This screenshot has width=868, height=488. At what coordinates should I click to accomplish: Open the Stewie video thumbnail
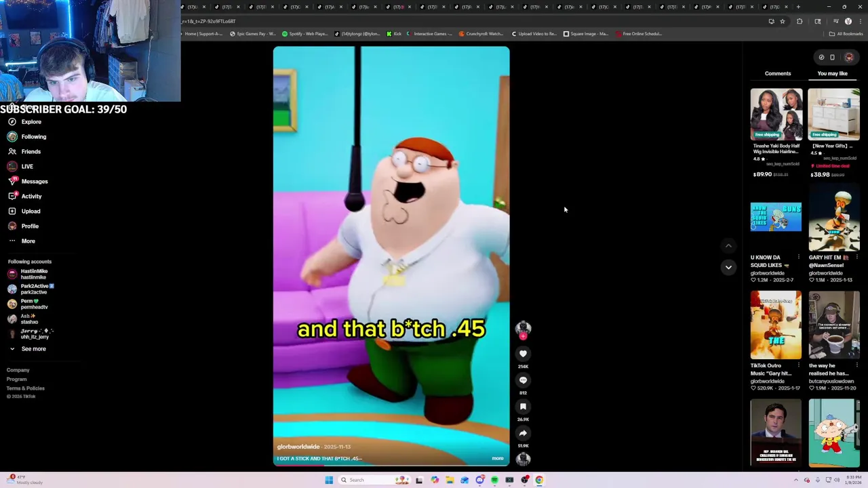click(x=833, y=433)
